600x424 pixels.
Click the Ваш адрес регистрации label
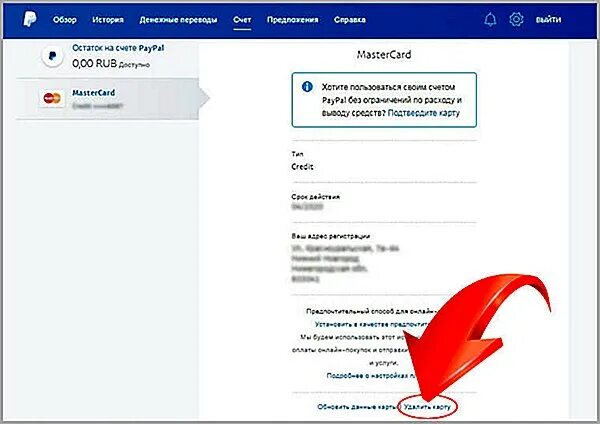click(x=331, y=236)
